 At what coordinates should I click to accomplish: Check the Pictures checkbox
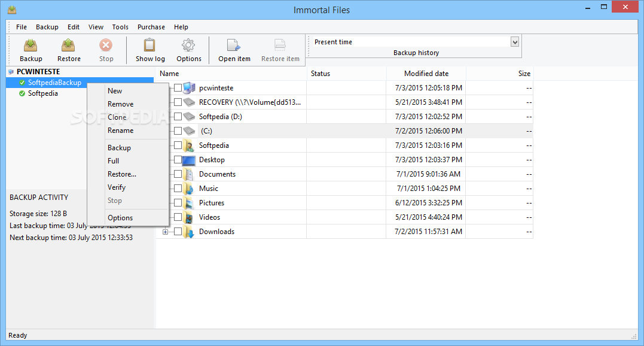pyautogui.click(x=178, y=202)
